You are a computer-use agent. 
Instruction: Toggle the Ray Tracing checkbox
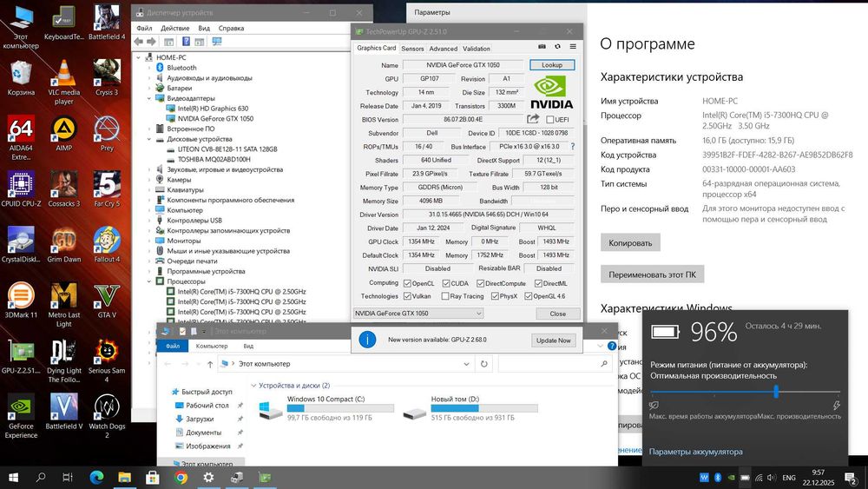point(445,296)
